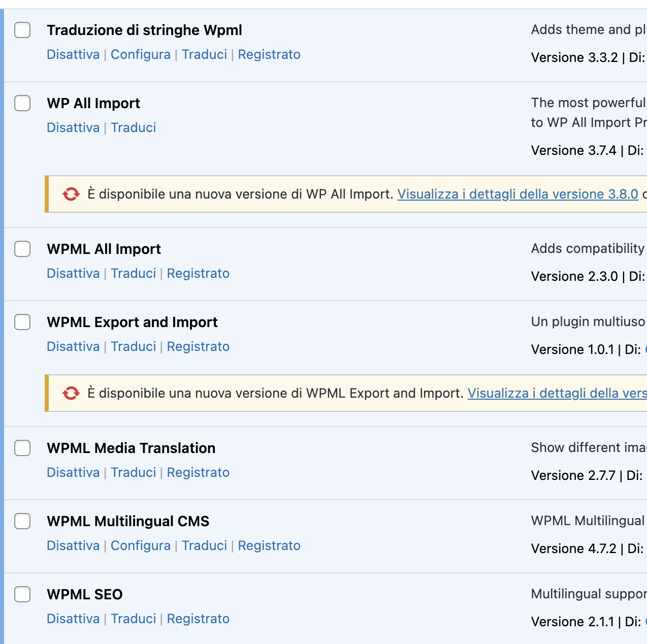Click the text Versione 3.3.2
The width and height of the screenshot is (647, 644).
coord(574,57)
